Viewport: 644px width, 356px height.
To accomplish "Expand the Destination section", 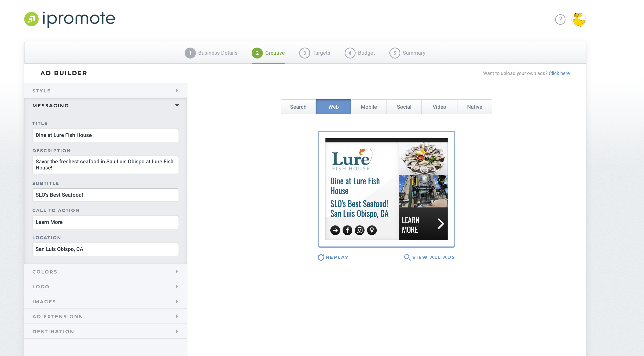I will click(105, 331).
